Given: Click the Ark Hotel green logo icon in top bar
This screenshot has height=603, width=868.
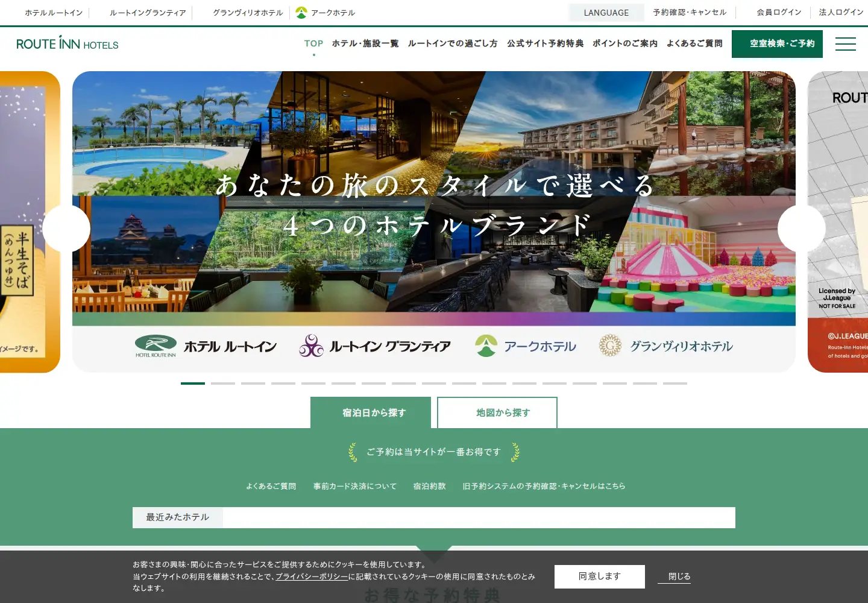Looking at the screenshot, I should pos(301,13).
